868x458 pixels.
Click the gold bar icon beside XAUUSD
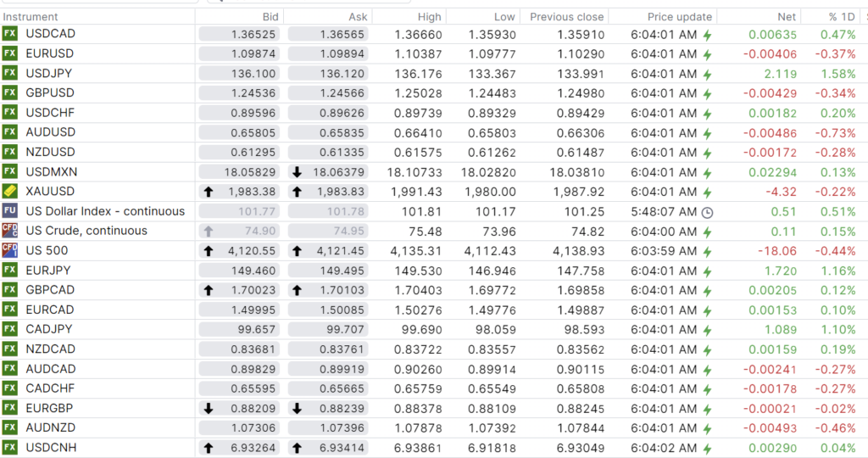(x=10, y=192)
